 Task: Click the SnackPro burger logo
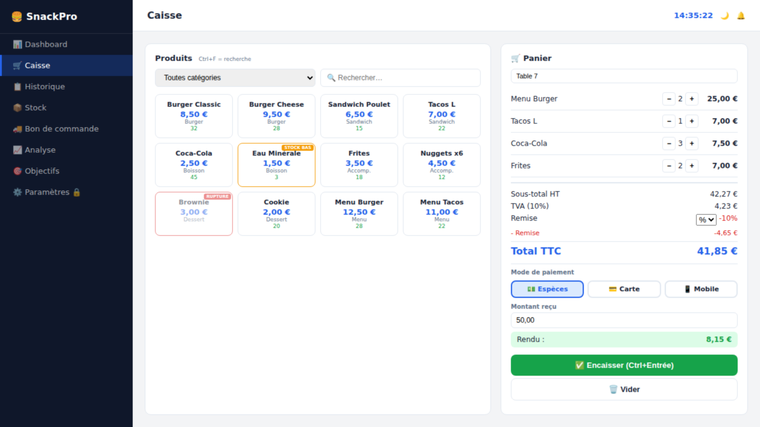point(17,17)
